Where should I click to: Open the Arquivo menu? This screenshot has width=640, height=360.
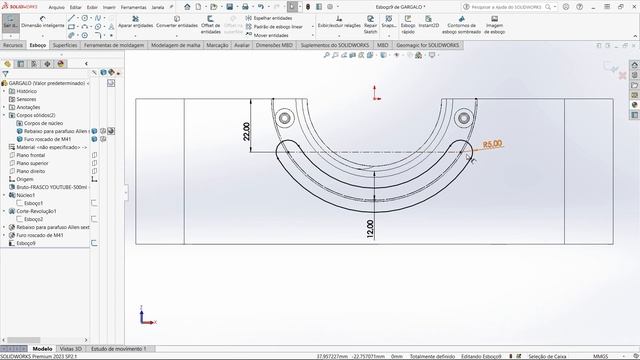tap(56, 7)
